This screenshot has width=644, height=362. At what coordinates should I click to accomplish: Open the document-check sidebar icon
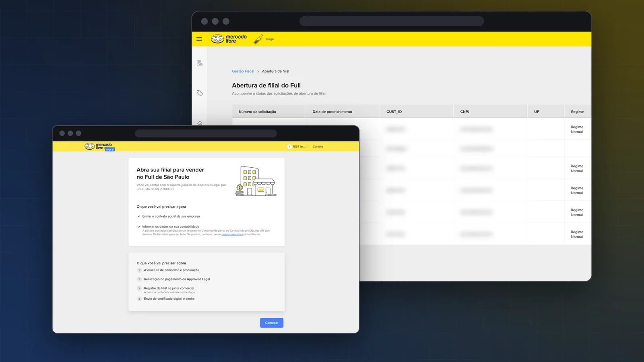pyautogui.click(x=199, y=63)
